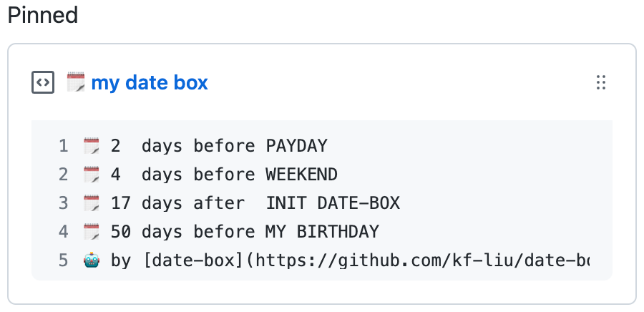This screenshot has width=644, height=312.
Task: Click line number 1 in the gist preview
Action: tap(63, 147)
